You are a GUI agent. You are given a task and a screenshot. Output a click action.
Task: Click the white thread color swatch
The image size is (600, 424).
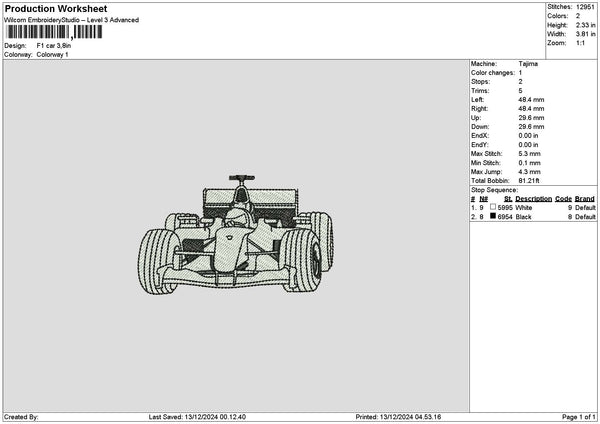pyautogui.click(x=493, y=208)
